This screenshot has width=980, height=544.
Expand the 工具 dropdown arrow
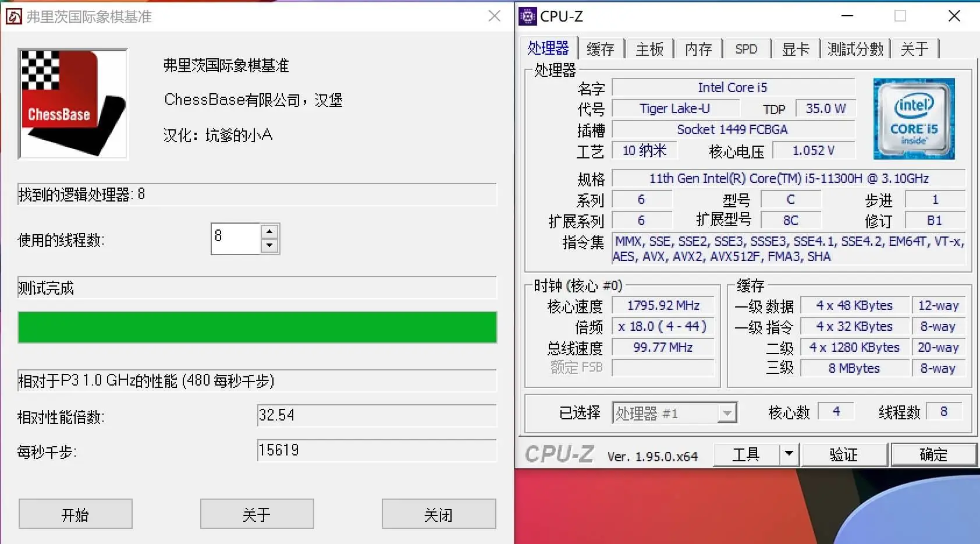(x=789, y=455)
